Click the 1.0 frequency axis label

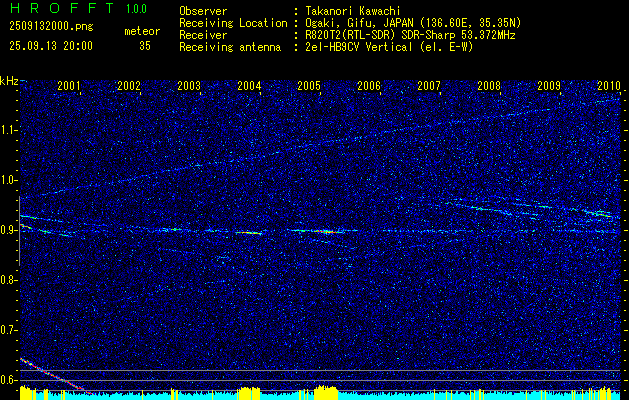click(x=7, y=180)
